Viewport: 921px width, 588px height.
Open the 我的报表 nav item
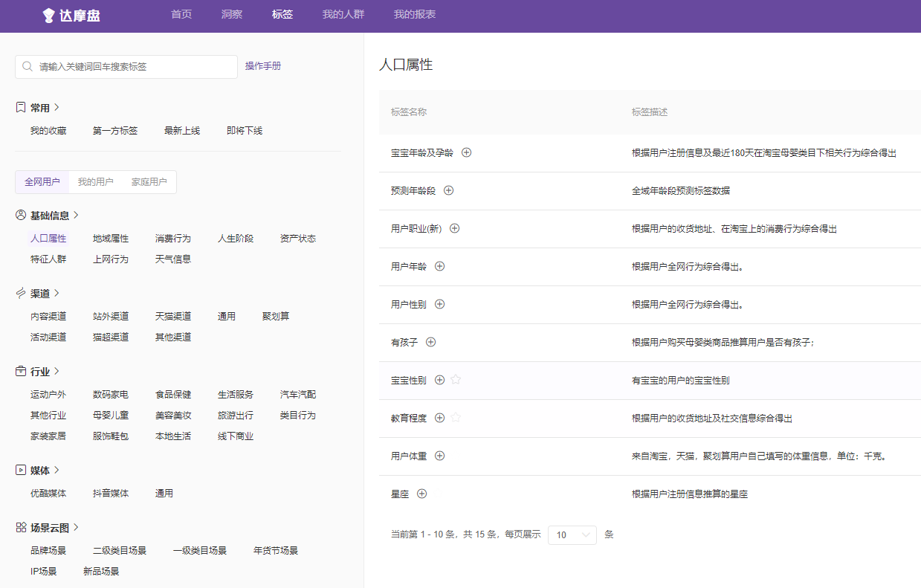tap(415, 15)
